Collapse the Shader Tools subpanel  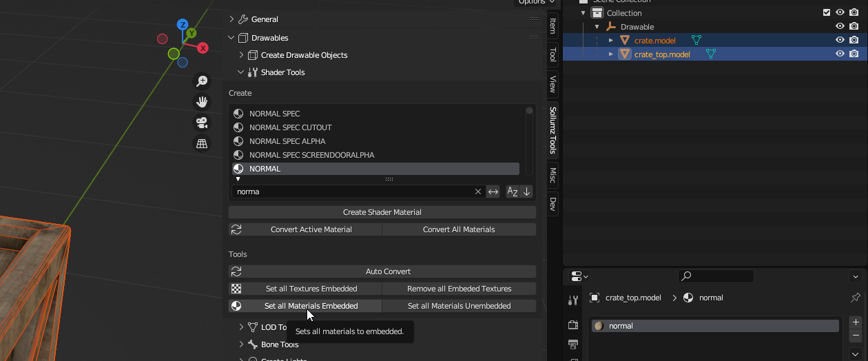(240, 72)
